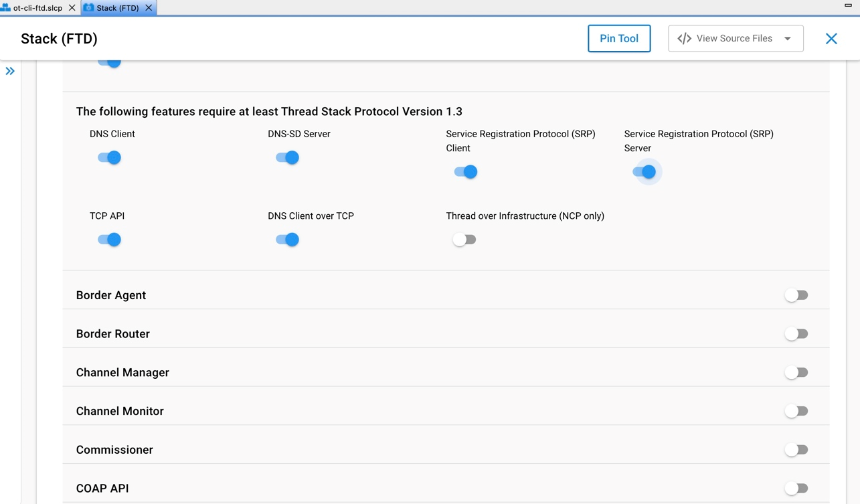Toggle the SRP Client switch
860x504 pixels.
coord(465,172)
